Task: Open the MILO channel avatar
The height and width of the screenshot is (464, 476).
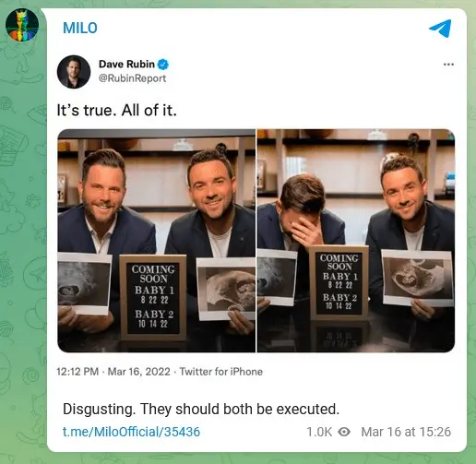Action: coord(22,25)
